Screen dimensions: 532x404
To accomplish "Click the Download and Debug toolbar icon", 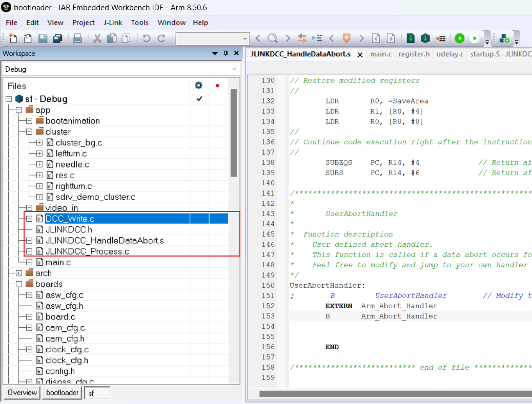I will [411, 38].
